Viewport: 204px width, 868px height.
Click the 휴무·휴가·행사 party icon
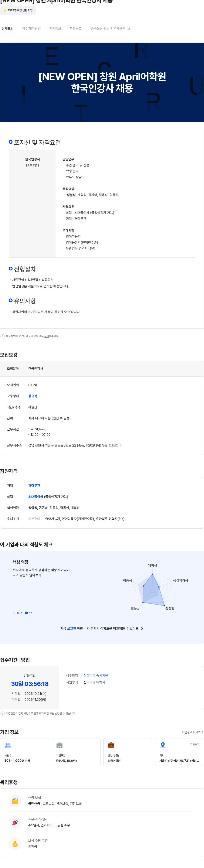[15, 823]
